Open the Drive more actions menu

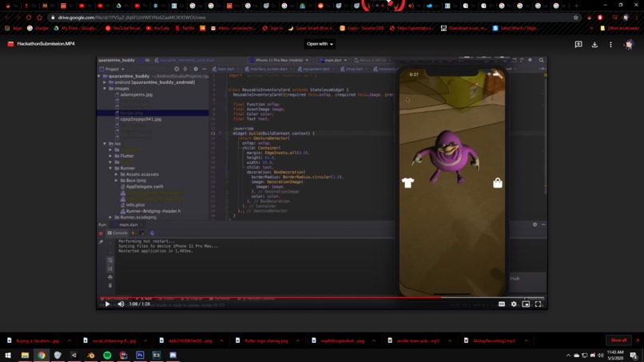click(x=610, y=44)
